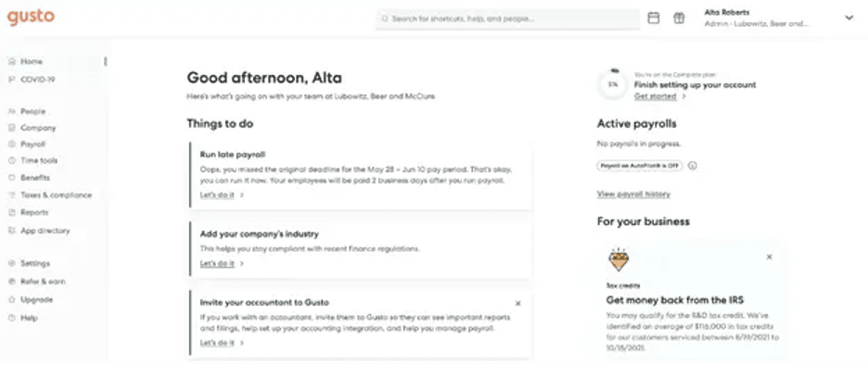Click the Get money back from the IRS heading

pos(675,300)
